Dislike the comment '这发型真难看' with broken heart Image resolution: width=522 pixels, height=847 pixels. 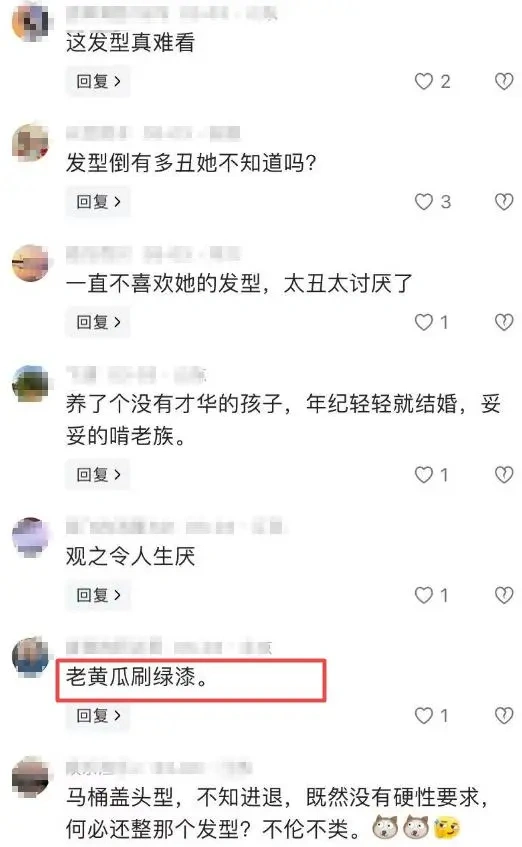click(504, 82)
